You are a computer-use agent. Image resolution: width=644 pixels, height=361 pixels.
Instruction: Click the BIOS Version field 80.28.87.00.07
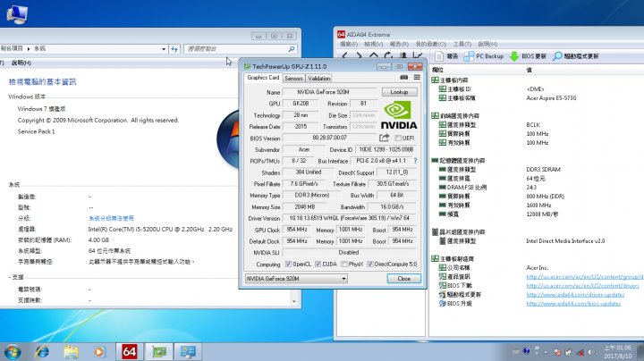[329, 138]
